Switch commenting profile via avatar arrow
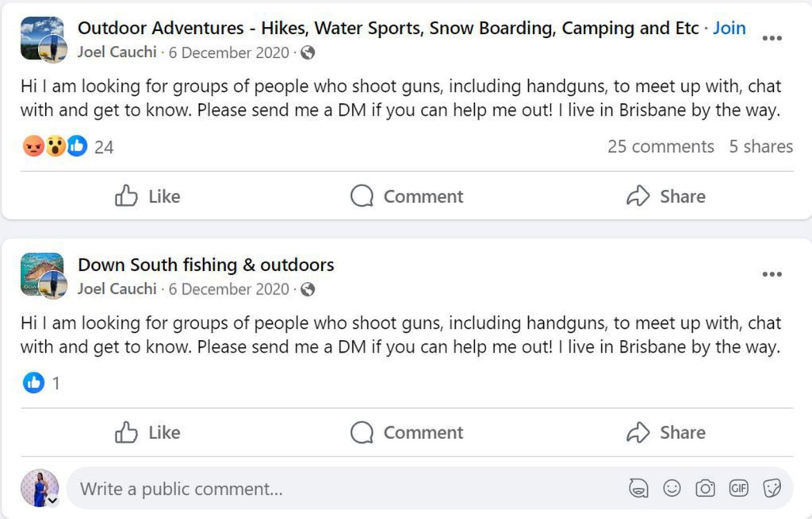The width and height of the screenshot is (812, 519). tap(53, 500)
